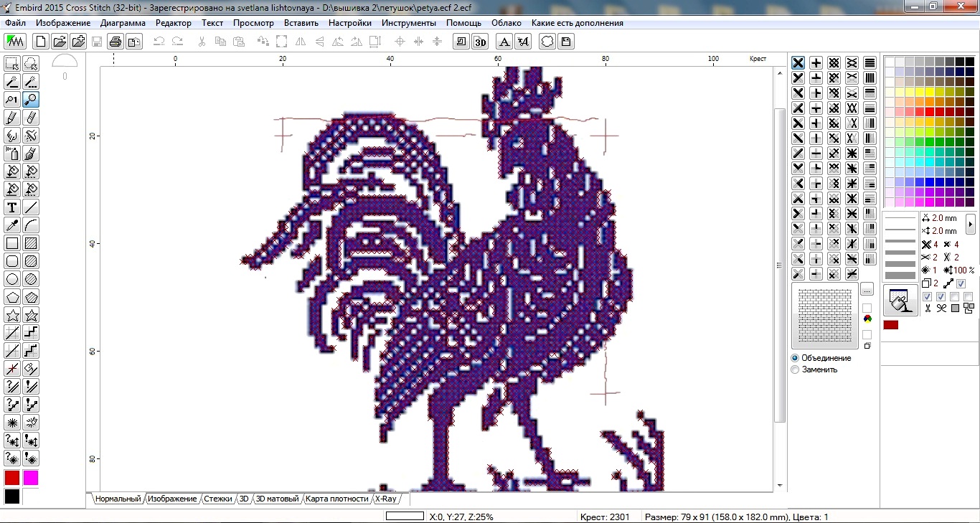Screen dimensions: 980x523
Task: Click the 3D view toolbar button
Action: 480,42
